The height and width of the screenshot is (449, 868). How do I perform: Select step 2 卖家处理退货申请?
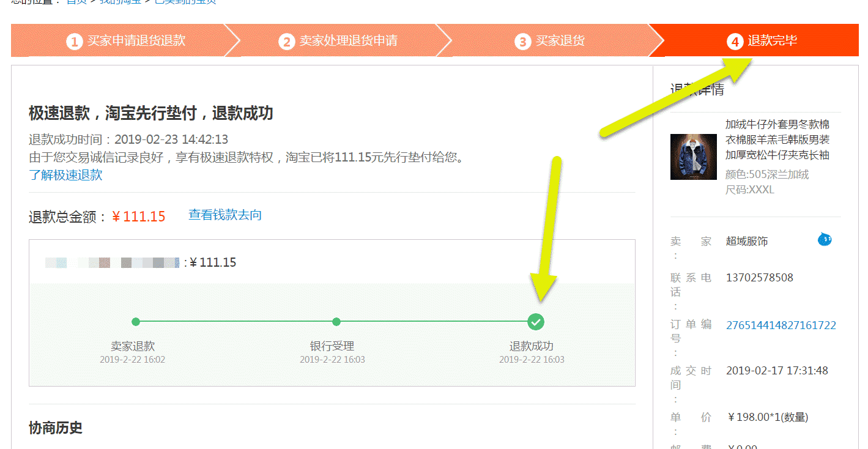338,41
